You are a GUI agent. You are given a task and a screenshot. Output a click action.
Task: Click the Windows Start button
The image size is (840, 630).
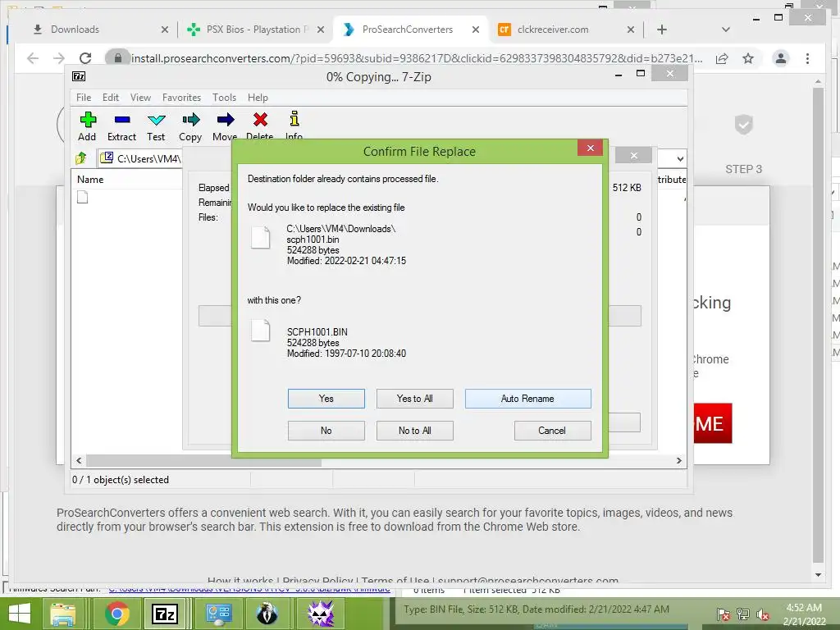pyautogui.click(x=20, y=614)
